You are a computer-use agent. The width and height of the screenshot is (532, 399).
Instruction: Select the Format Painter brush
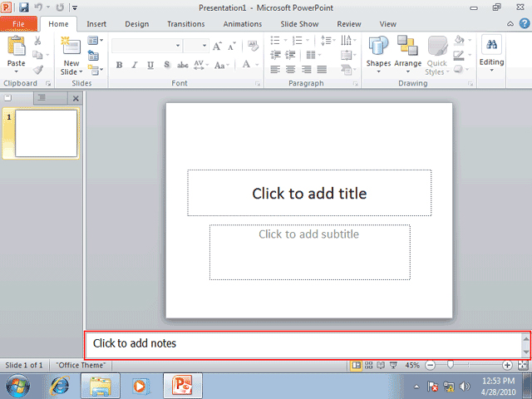[x=37, y=70]
